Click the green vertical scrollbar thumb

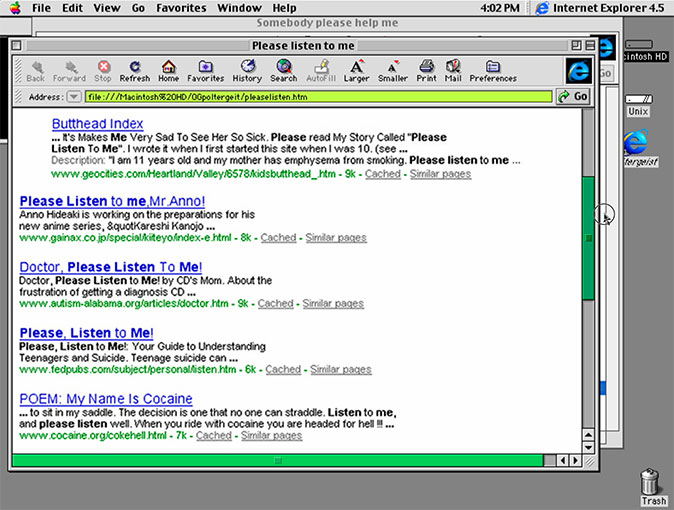pos(589,237)
